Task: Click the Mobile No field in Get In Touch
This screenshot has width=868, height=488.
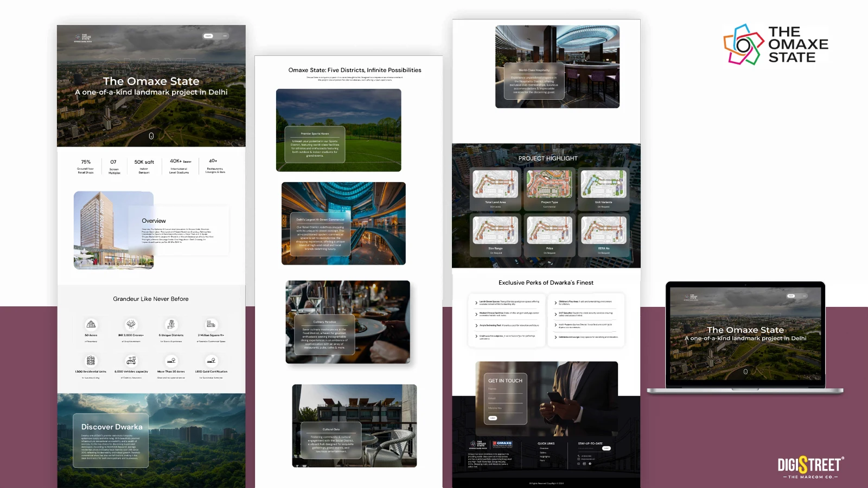Action: click(505, 408)
